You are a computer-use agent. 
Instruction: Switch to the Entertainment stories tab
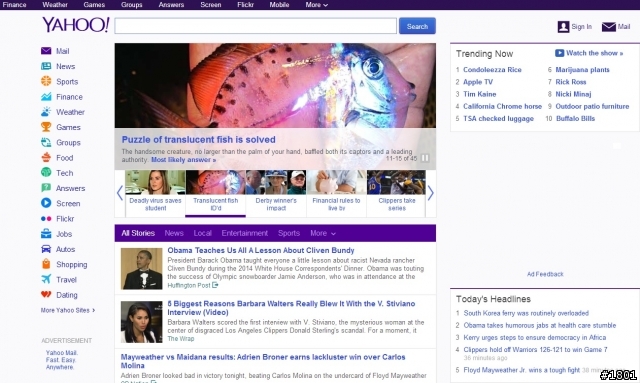coord(244,233)
